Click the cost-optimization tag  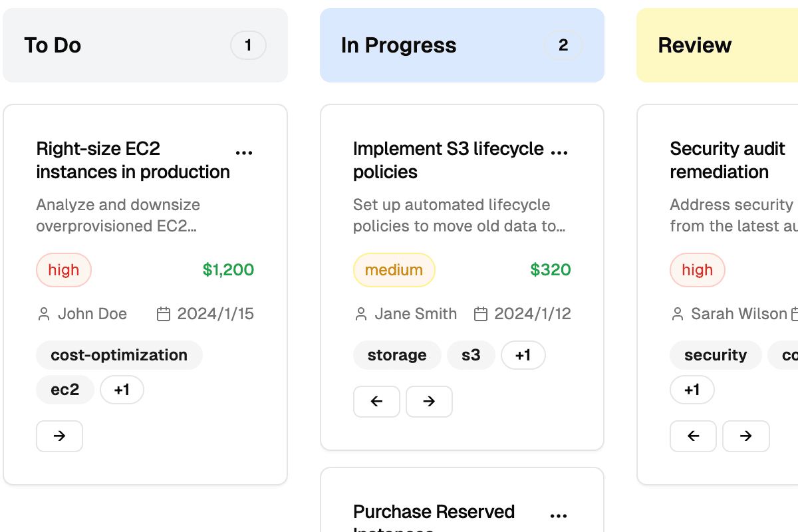119,355
